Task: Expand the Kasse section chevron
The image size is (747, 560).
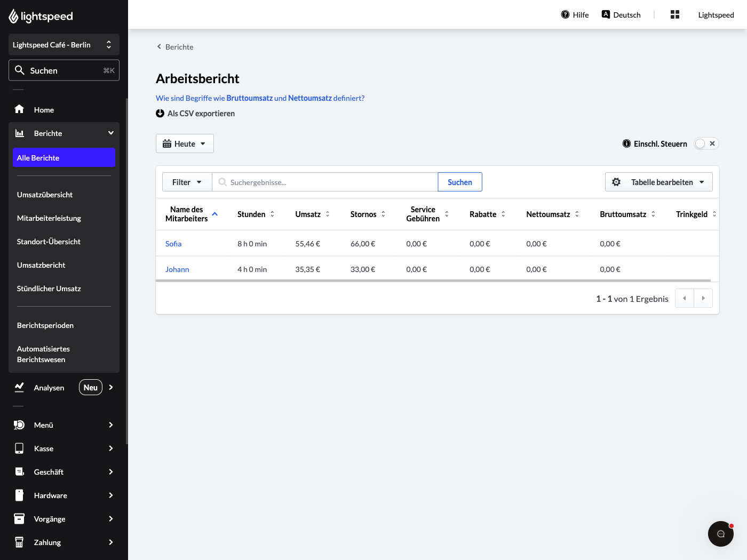Action: (x=111, y=449)
